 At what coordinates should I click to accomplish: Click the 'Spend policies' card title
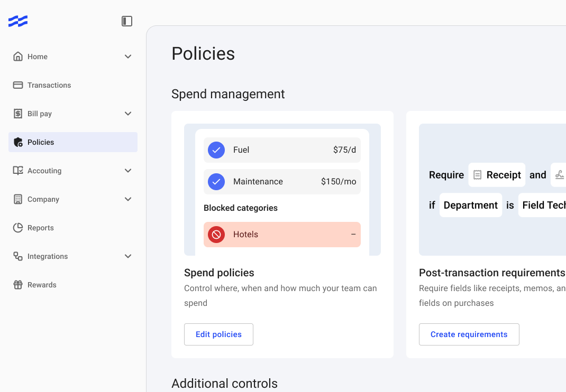(x=219, y=273)
